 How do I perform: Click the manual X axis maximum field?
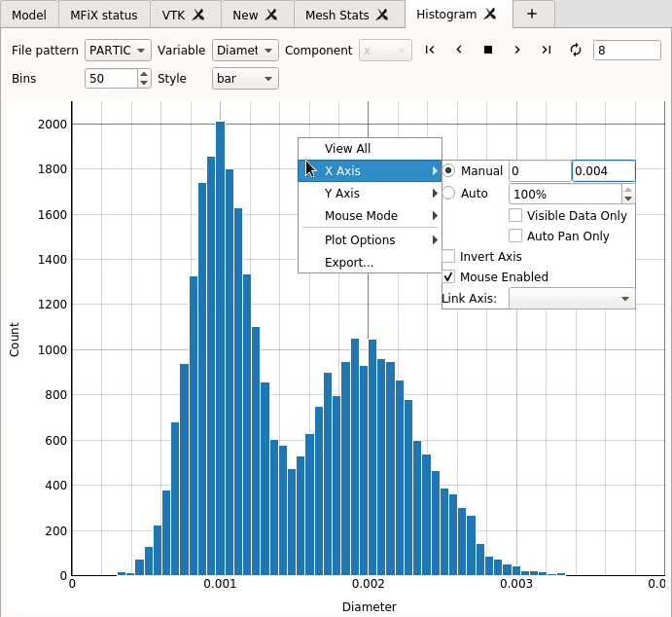point(603,171)
